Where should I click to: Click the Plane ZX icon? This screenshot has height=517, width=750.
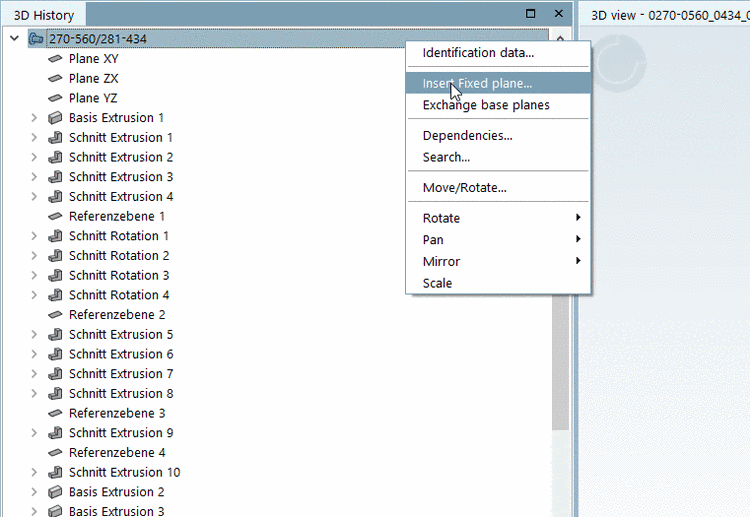55,78
